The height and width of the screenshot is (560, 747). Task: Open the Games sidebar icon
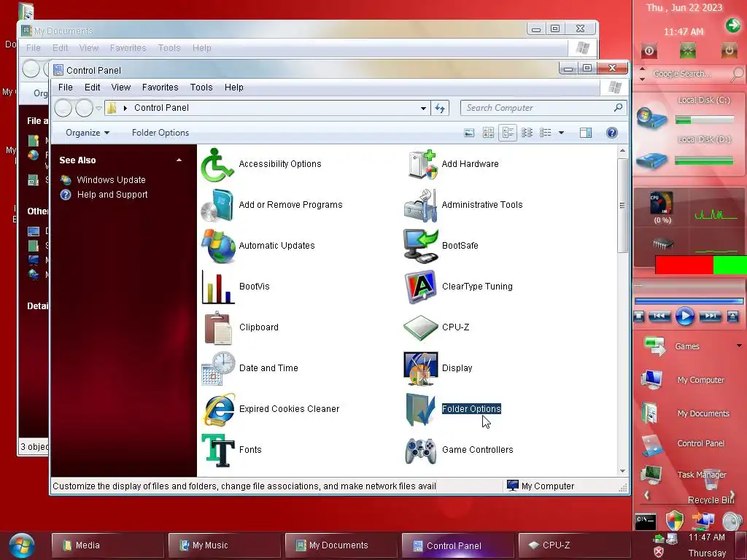(654, 346)
